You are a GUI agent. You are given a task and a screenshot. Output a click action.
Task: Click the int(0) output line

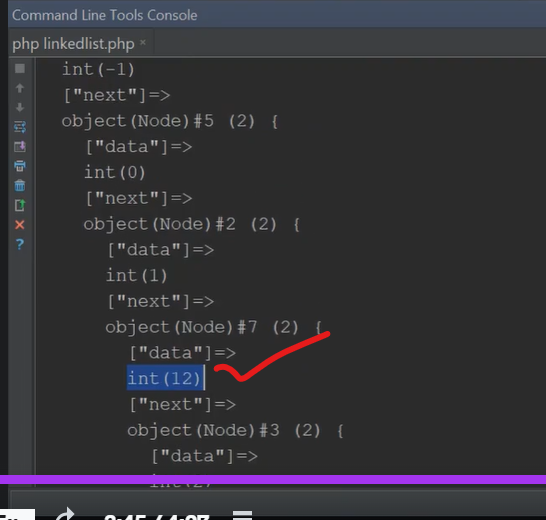coord(115,172)
